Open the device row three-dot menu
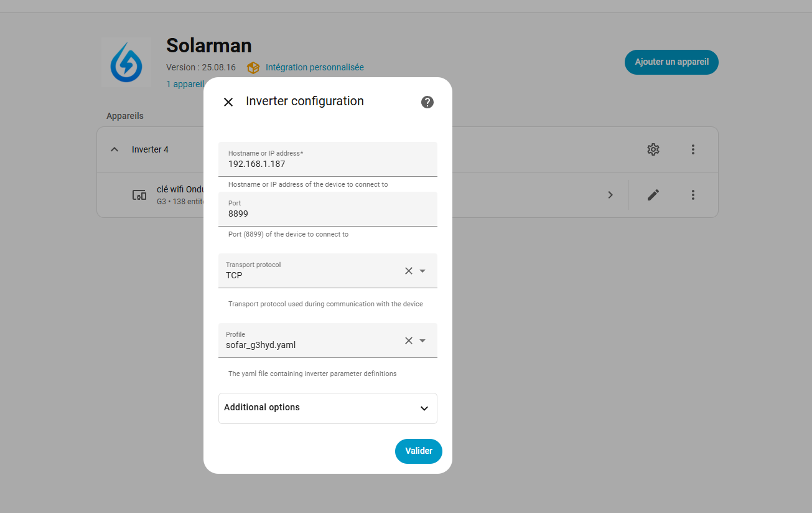The width and height of the screenshot is (812, 513). [x=693, y=195]
